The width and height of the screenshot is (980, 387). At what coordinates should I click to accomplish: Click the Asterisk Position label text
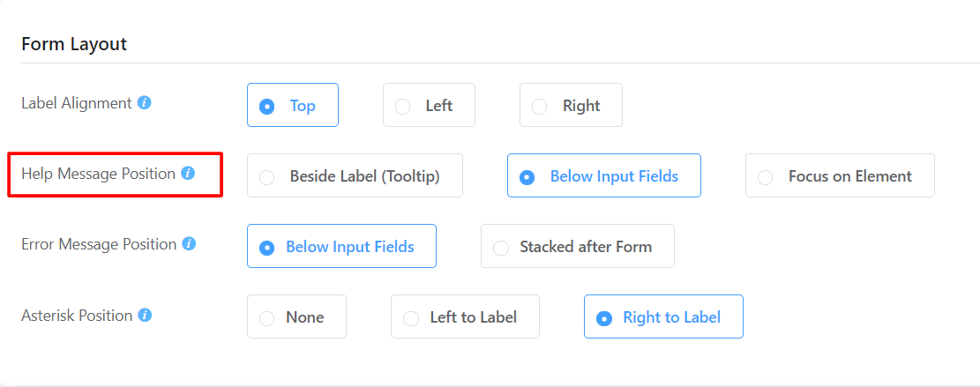(77, 316)
